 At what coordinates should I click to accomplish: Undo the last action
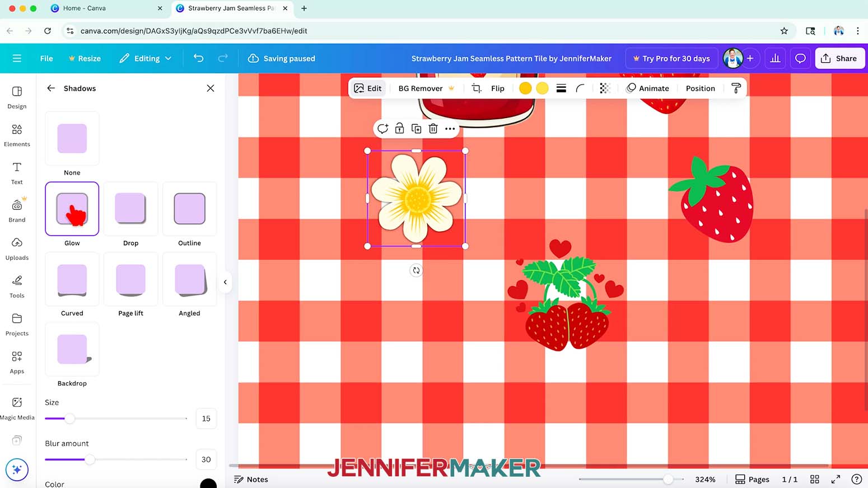[198, 58]
